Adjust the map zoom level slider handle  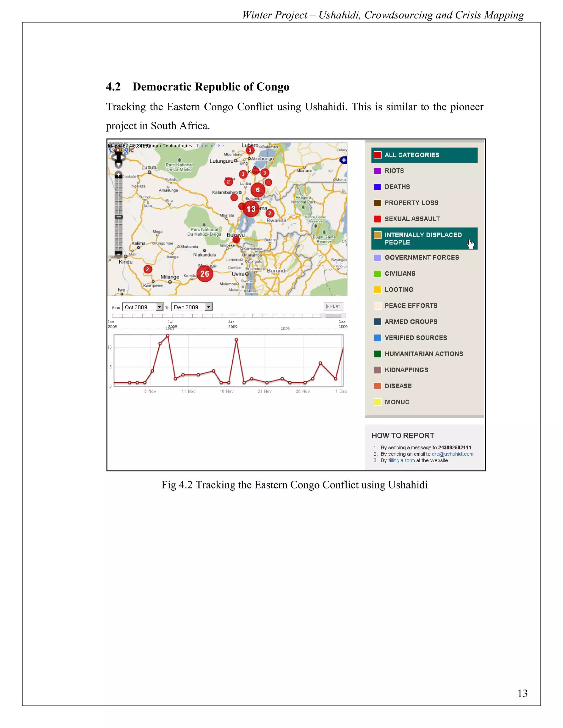coord(118,217)
